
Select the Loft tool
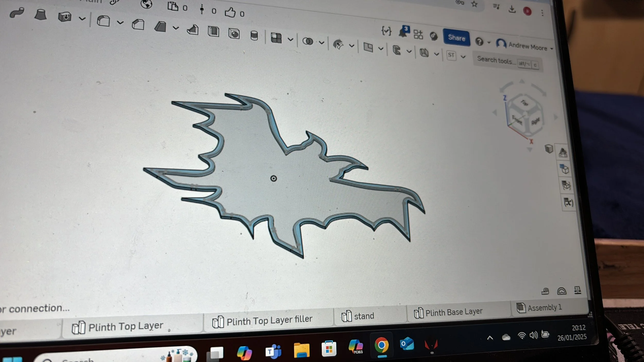pos(40,15)
